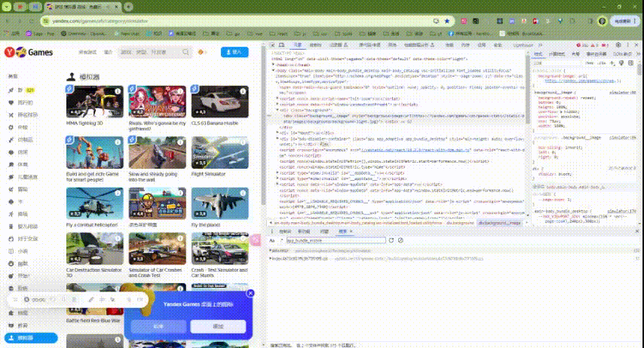Expand the first search result file
644x348 pixels.
click(x=270, y=250)
